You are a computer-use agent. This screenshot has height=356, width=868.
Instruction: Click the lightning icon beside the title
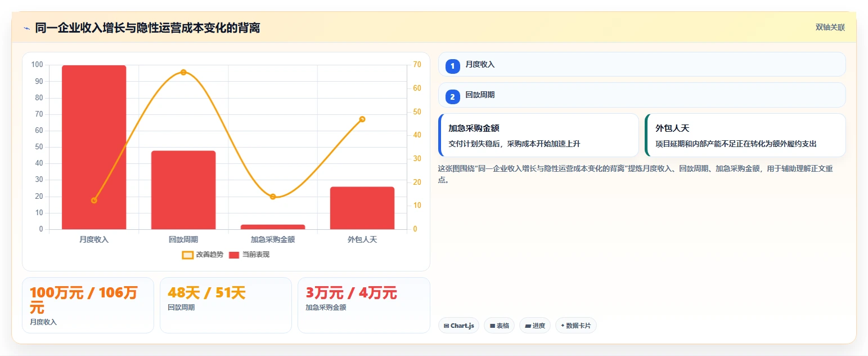[x=26, y=28]
